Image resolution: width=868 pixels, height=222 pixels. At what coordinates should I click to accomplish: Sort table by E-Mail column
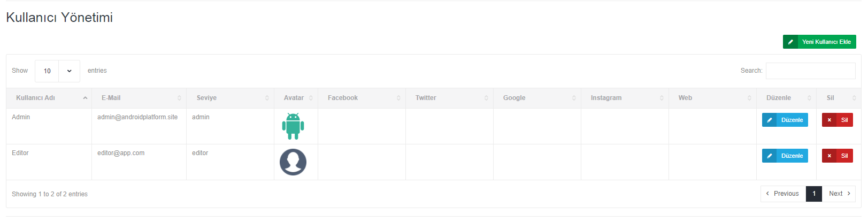(x=139, y=98)
